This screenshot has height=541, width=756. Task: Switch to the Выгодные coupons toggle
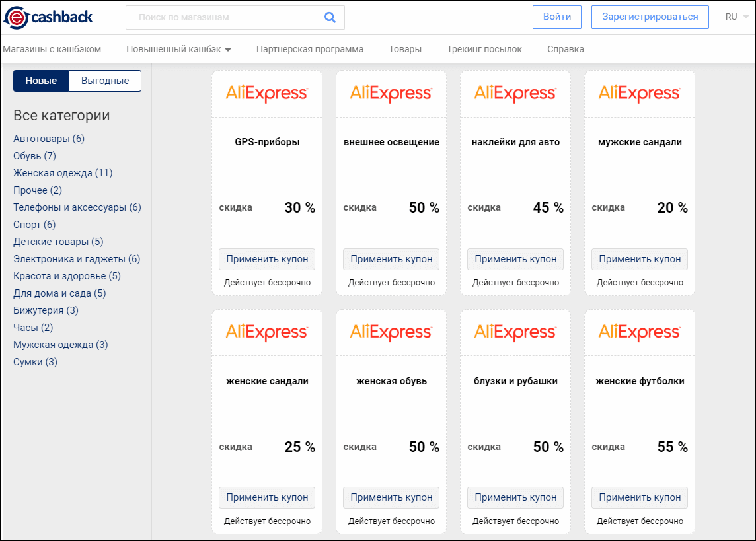[x=105, y=81]
